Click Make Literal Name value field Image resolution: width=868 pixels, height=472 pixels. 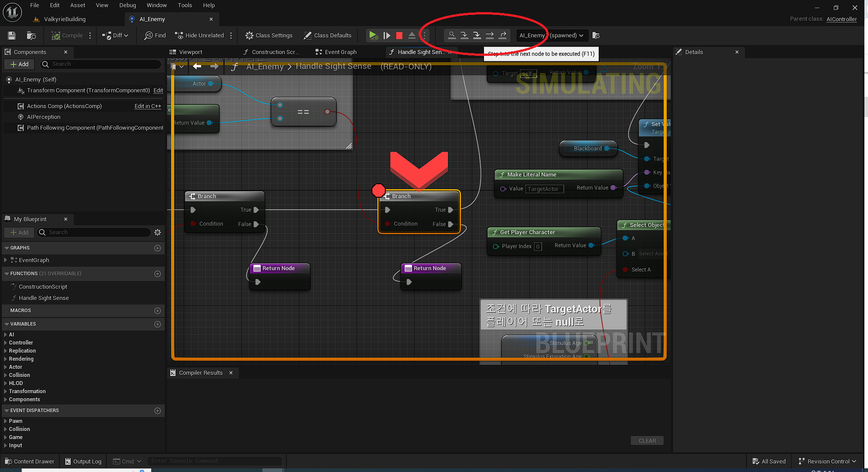[x=545, y=189]
